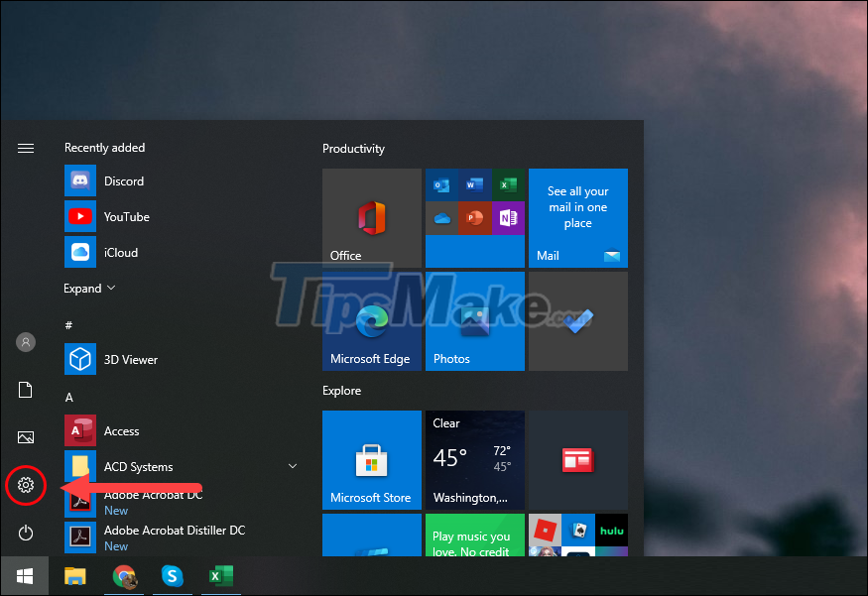This screenshot has height=596, width=868.
Task: Switch to Skype on the taskbar
Action: (173, 576)
